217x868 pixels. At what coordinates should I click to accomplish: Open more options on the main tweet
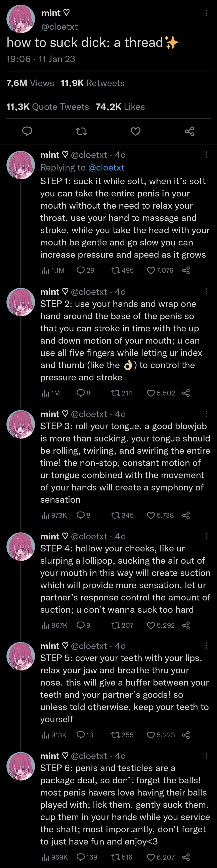tap(206, 13)
